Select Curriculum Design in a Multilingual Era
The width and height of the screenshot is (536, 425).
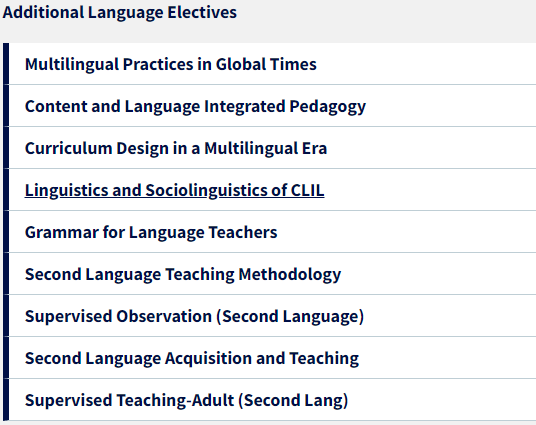[x=176, y=148]
